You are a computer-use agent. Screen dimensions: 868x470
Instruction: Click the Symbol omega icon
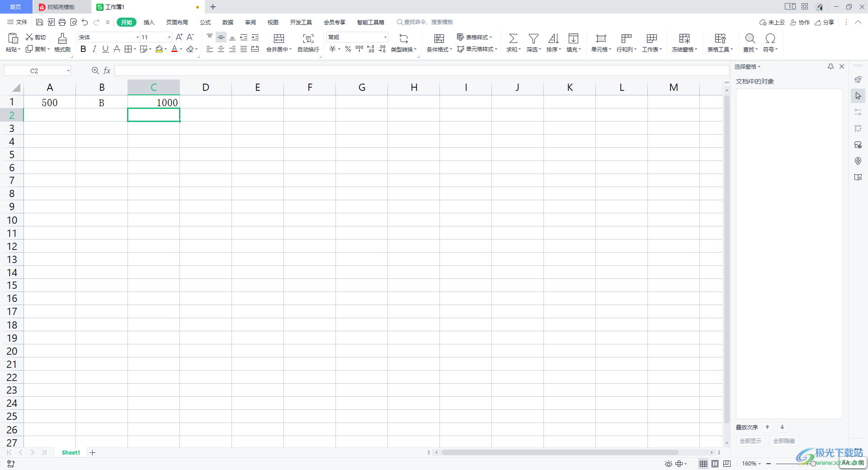(x=770, y=38)
